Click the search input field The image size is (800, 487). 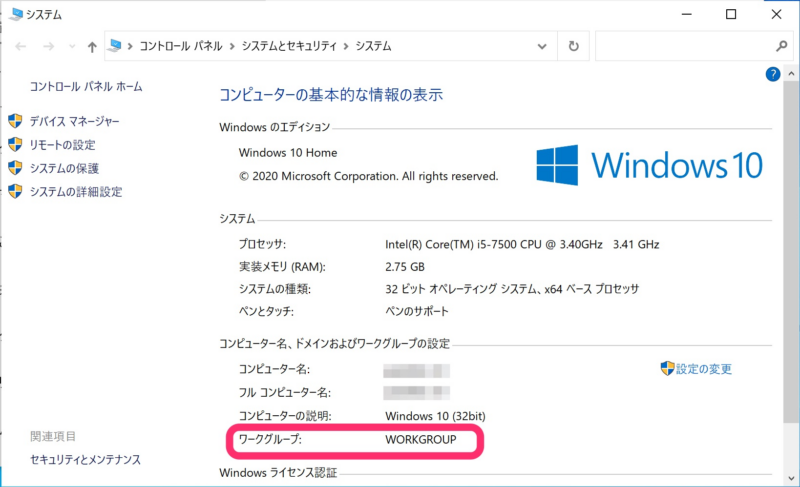tap(694, 46)
